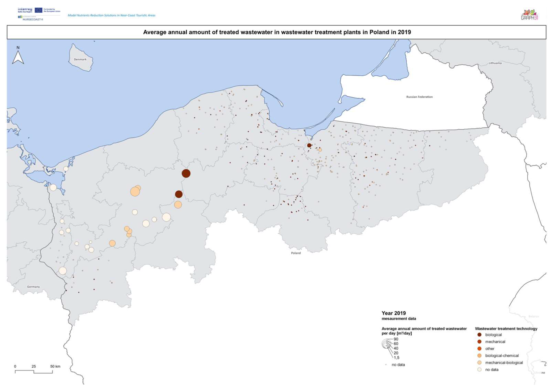Select the biological legend color circle
The width and height of the screenshot is (556, 392).
click(x=479, y=335)
